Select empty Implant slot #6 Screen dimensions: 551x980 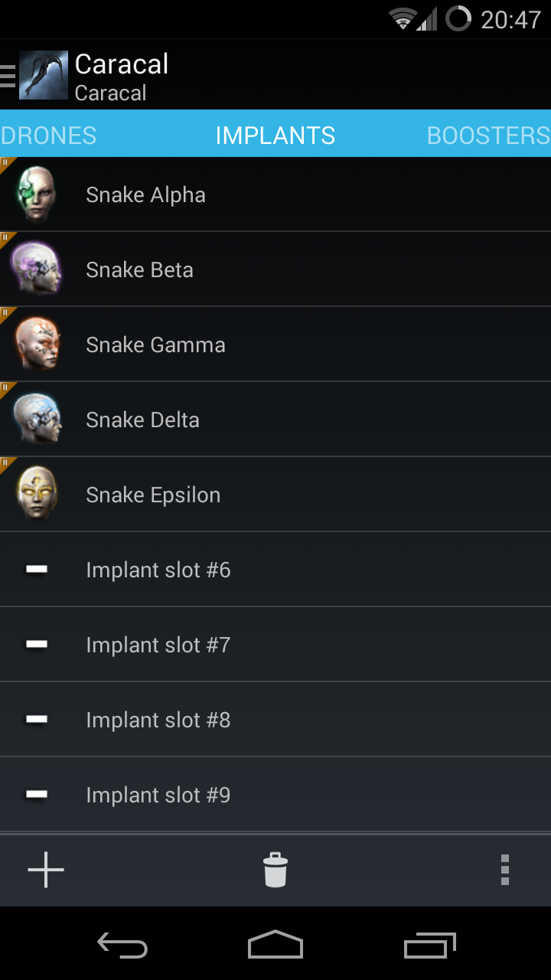point(275,570)
